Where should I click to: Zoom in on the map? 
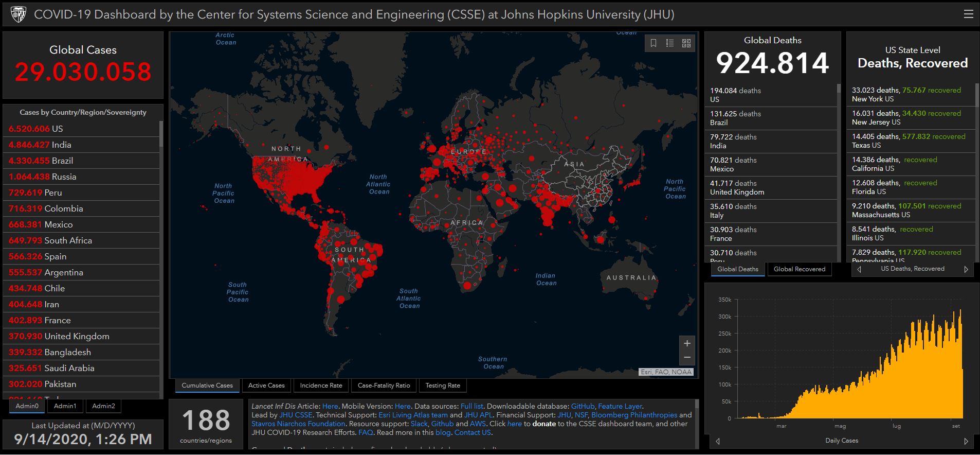[687, 343]
